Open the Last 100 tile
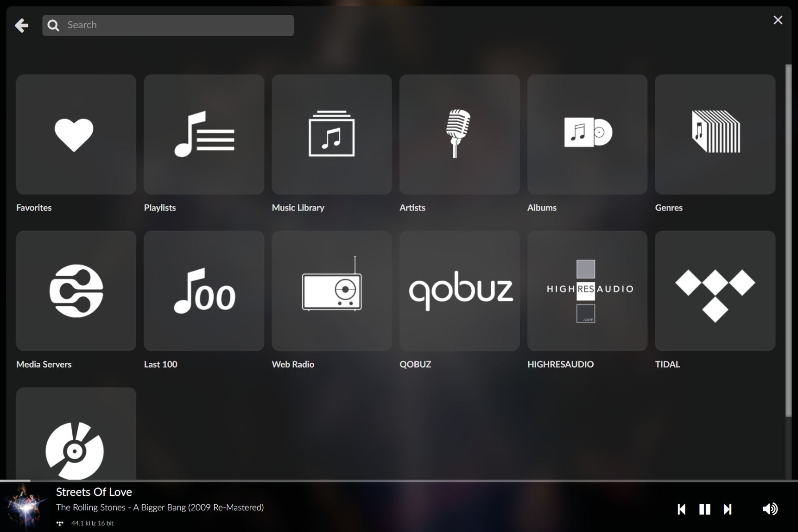 click(204, 291)
